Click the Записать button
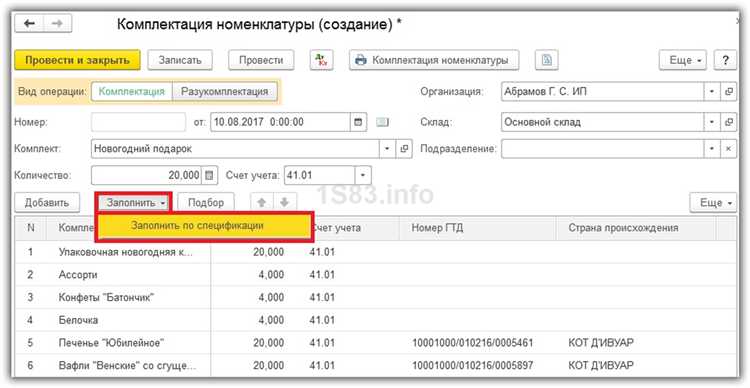Image resolution: width=750 pixels, height=388 pixels. click(180, 60)
